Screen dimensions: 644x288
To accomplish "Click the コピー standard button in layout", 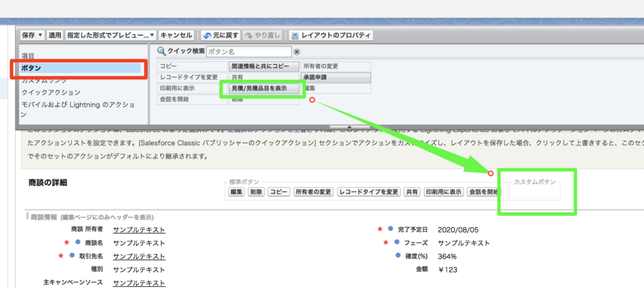I will point(279,192).
